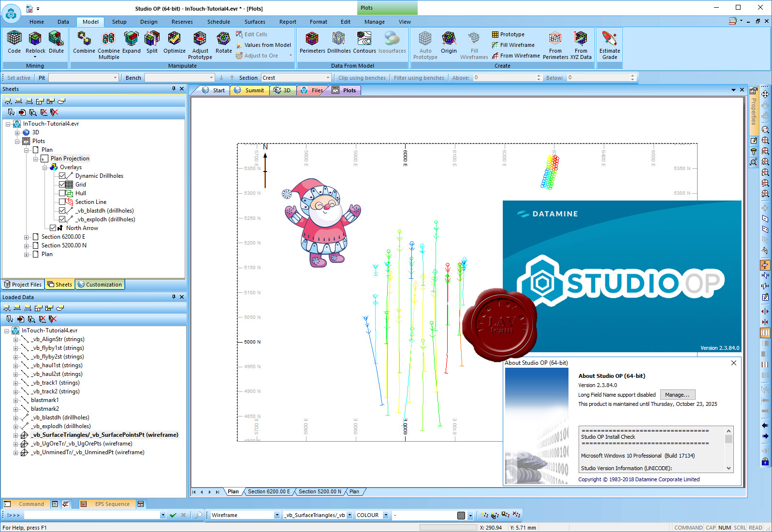This screenshot has width=772, height=532.
Task: Uncheck the Grid overlay checkbox
Action: (62, 185)
